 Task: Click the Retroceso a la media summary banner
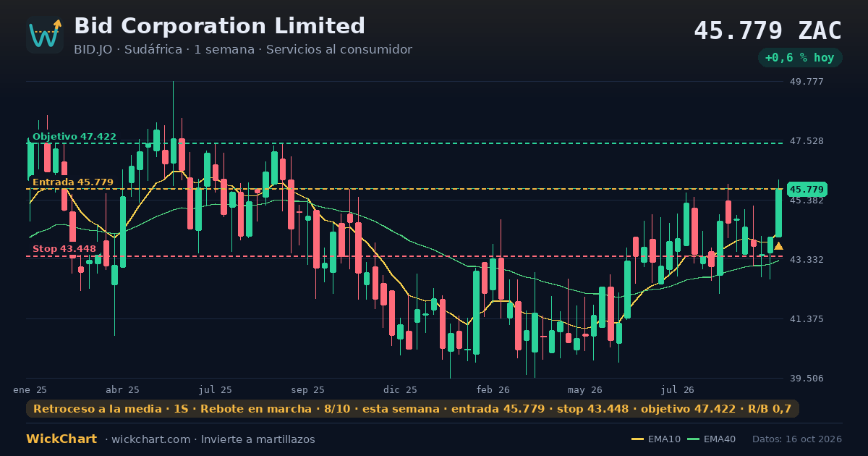click(412, 409)
